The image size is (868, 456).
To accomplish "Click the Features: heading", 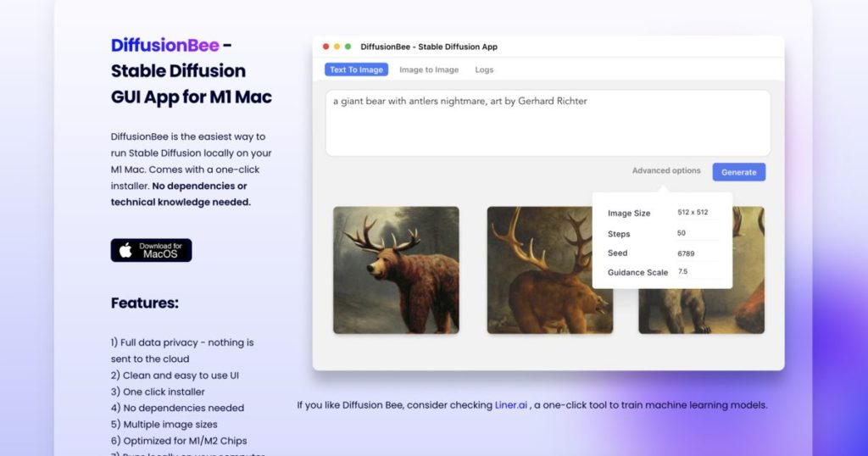I will pos(144,303).
